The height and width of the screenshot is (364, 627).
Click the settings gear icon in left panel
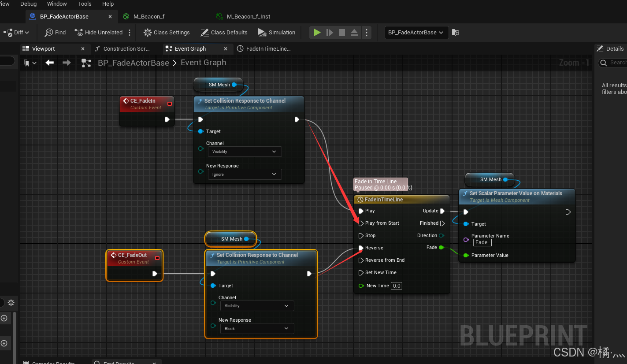[11, 303]
